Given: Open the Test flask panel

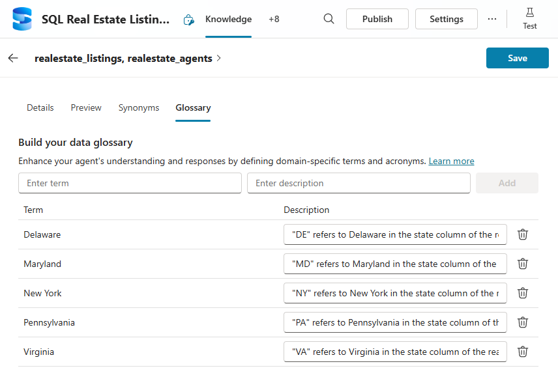Looking at the screenshot, I should [529, 19].
